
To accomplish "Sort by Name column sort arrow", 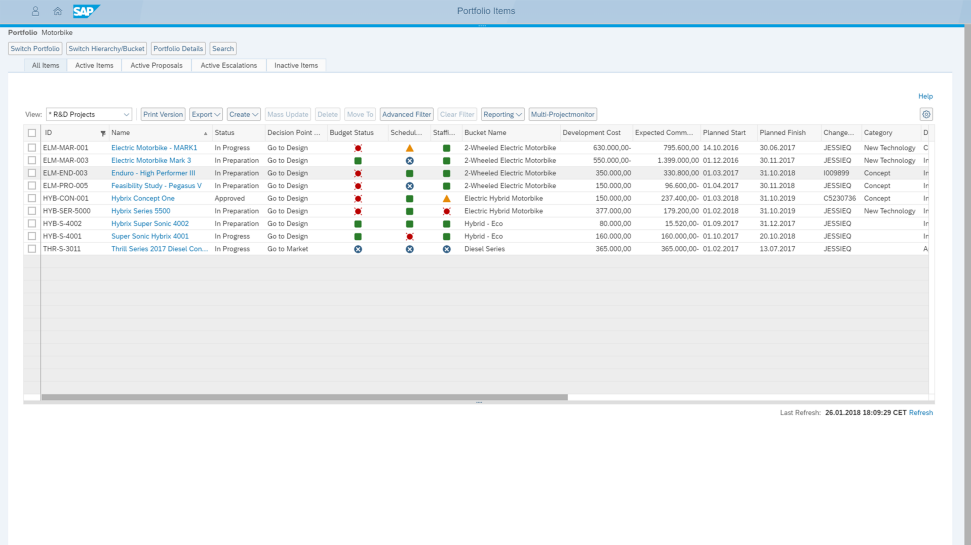I will pos(206,134).
